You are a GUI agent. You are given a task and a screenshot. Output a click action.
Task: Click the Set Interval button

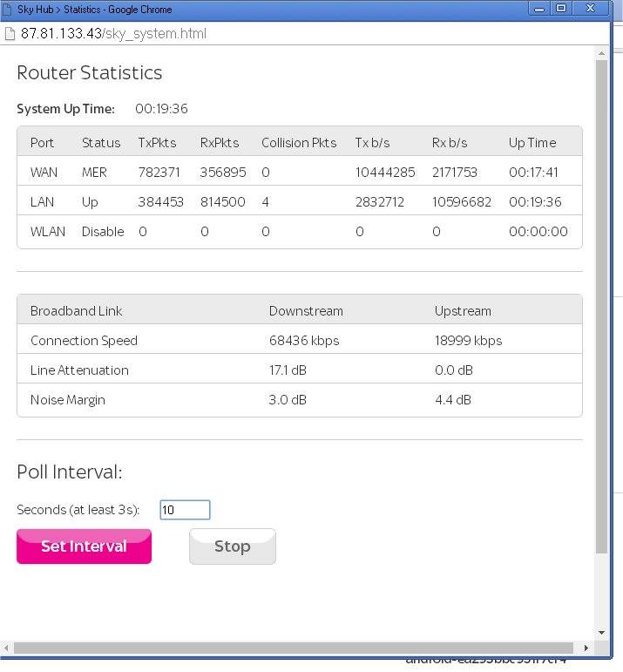[84, 546]
